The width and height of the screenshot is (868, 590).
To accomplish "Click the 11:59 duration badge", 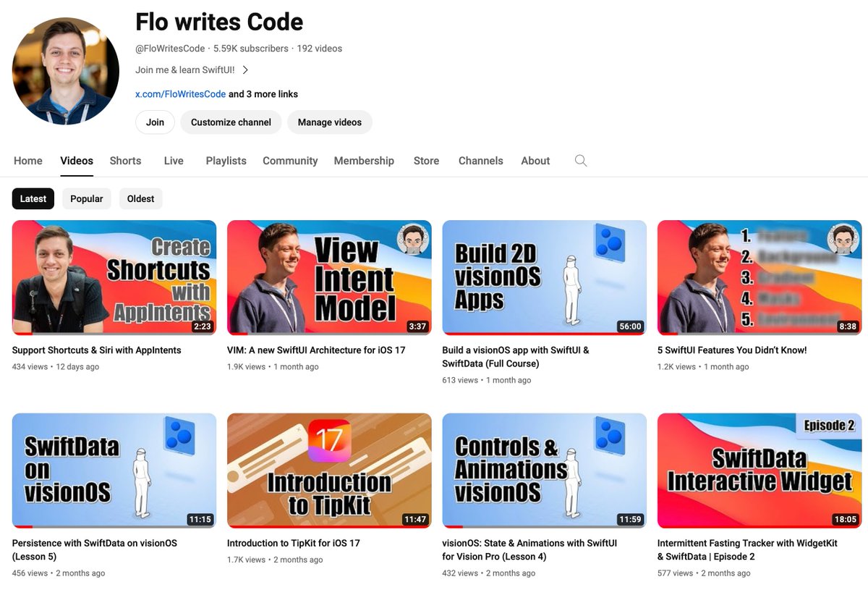I will click(x=630, y=520).
